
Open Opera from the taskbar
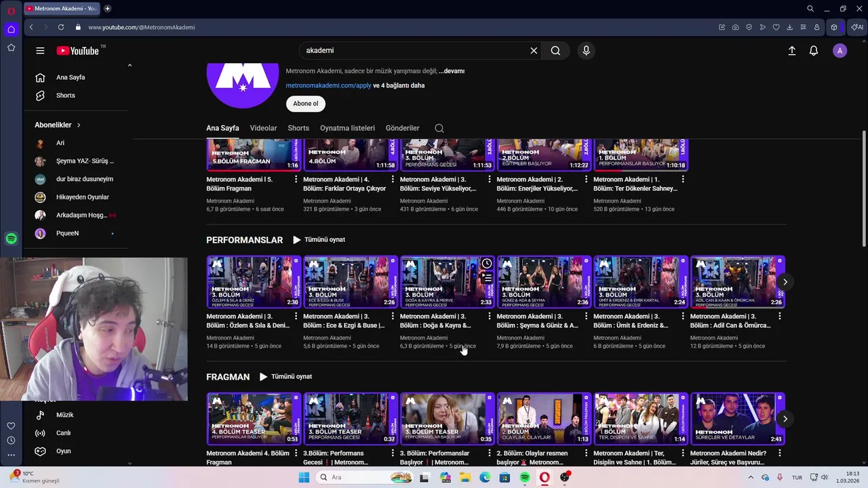(x=545, y=477)
